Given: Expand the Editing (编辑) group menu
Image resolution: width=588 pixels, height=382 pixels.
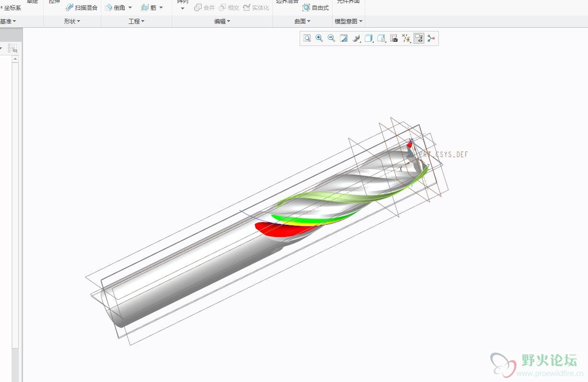Looking at the screenshot, I should point(222,21).
